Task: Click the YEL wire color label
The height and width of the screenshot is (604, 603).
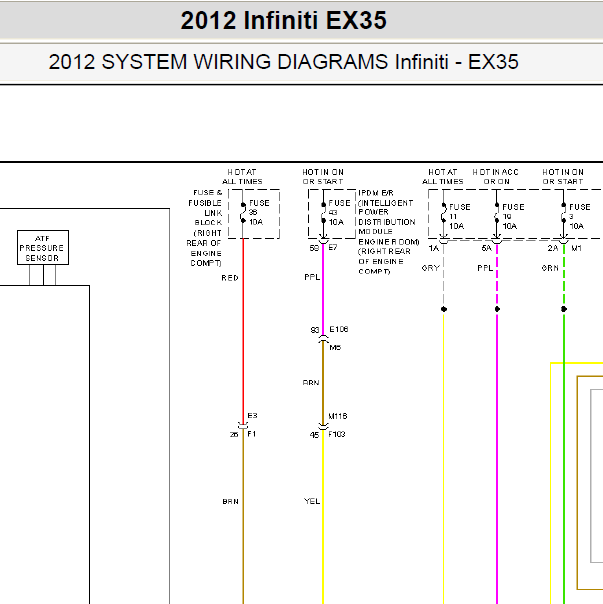Action: 312,501
